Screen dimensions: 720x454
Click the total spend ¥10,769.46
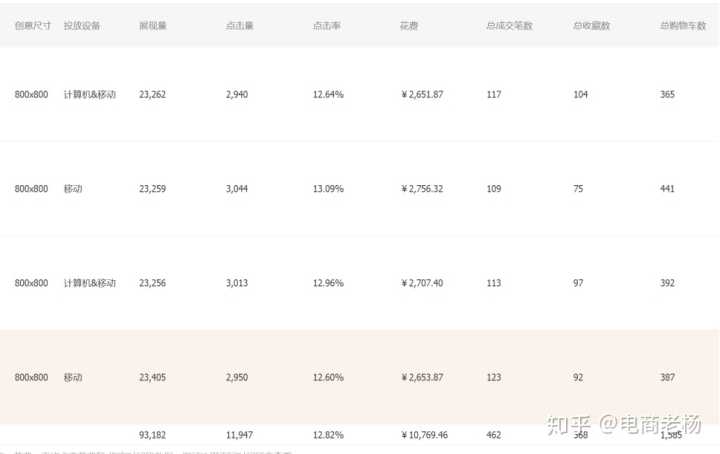(x=424, y=435)
